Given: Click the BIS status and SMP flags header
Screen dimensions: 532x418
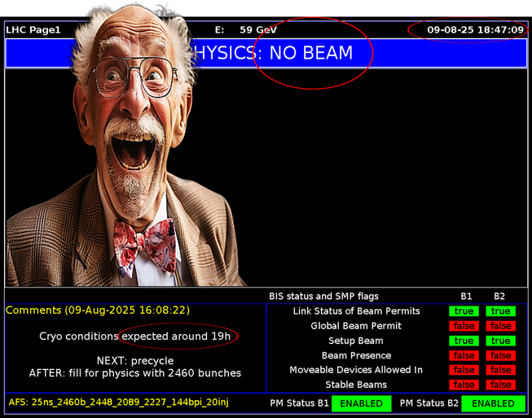Looking at the screenshot, I should pos(323,296).
